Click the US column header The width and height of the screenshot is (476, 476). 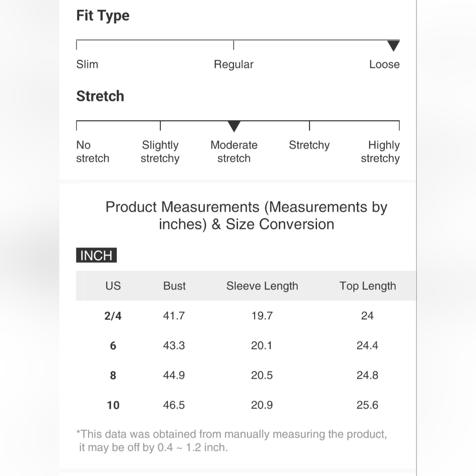(113, 286)
